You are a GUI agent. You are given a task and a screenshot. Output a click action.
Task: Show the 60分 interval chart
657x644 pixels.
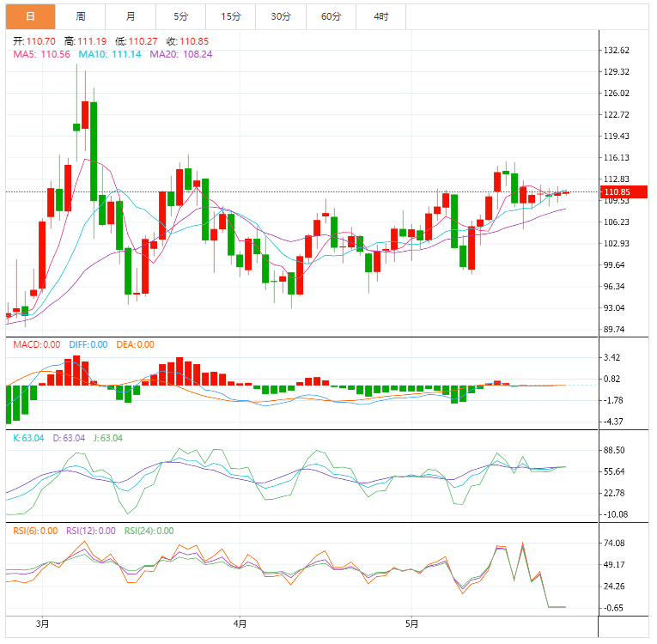click(331, 16)
